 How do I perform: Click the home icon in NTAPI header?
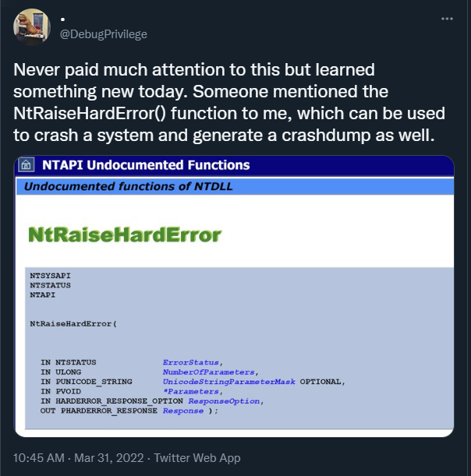(27, 165)
